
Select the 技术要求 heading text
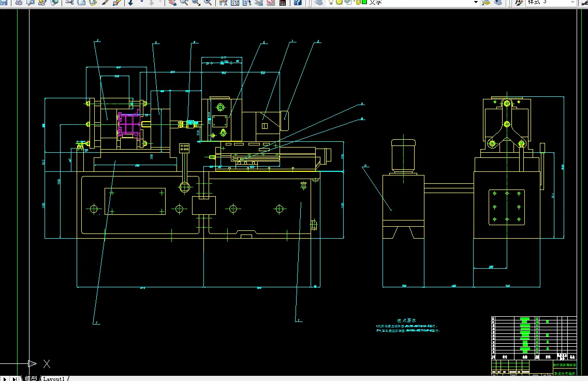[x=406, y=320]
